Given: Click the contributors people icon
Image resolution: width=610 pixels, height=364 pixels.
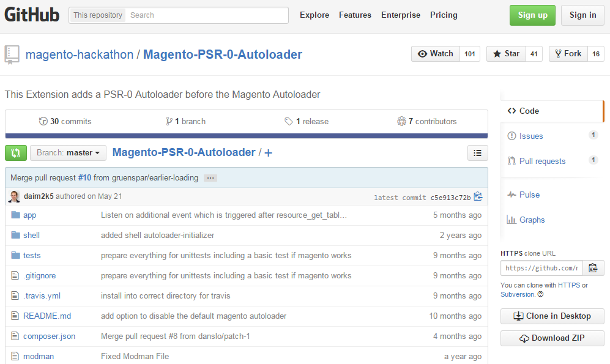Looking at the screenshot, I should pyautogui.click(x=401, y=121).
